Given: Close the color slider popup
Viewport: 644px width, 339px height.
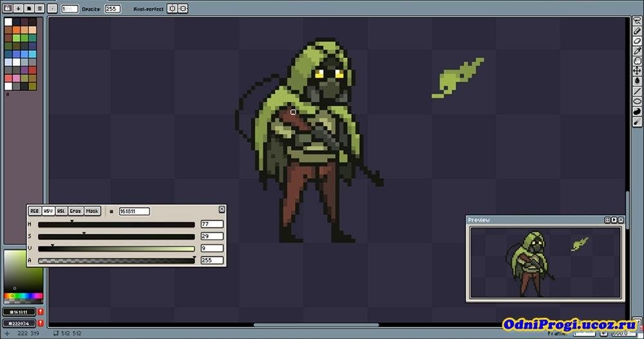Looking at the screenshot, I should click(222, 209).
